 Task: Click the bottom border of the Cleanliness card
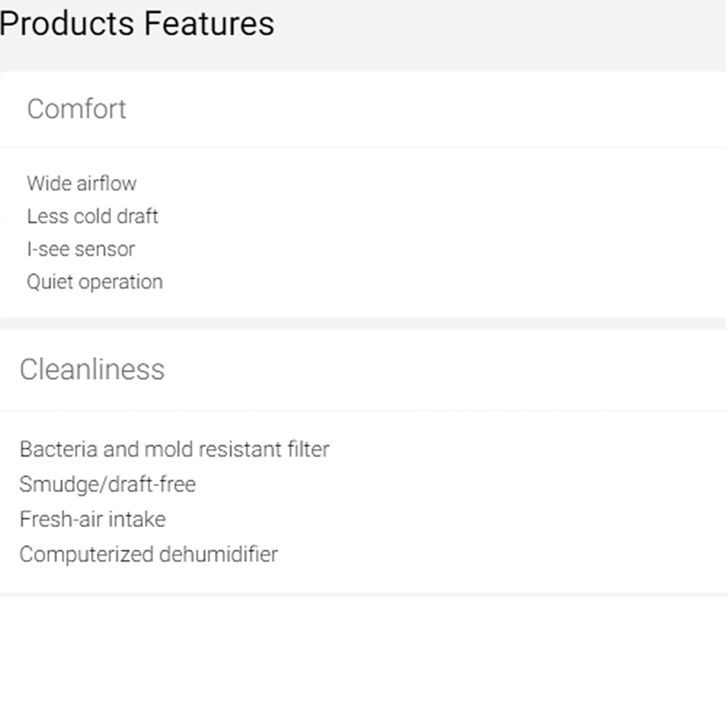[x=364, y=595]
